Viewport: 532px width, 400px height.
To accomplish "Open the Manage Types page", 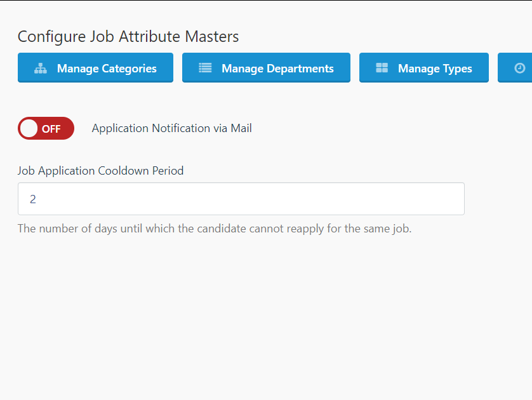I will [424, 67].
